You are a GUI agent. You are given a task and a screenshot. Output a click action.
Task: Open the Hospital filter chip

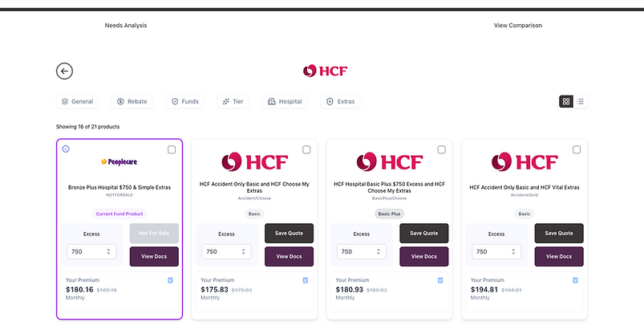[x=285, y=101]
